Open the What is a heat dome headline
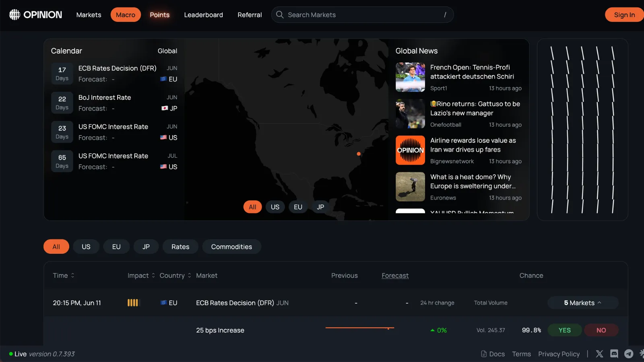Screen dimensions: 644x362 (x=473, y=181)
